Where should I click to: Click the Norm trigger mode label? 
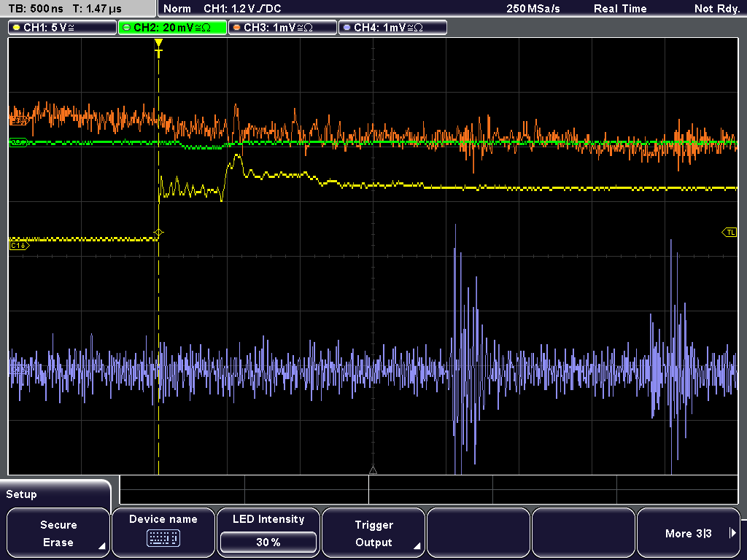[x=177, y=9]
